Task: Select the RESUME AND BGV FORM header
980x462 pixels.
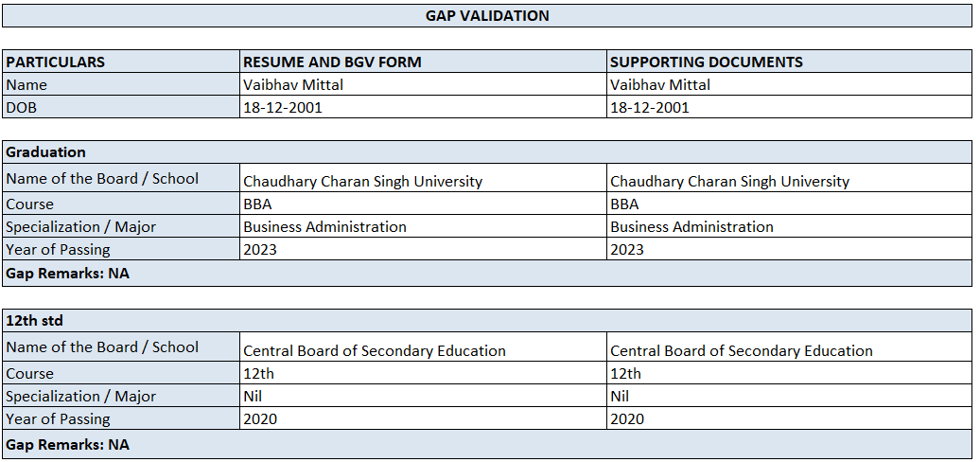Action: click(x=332, y=62)
